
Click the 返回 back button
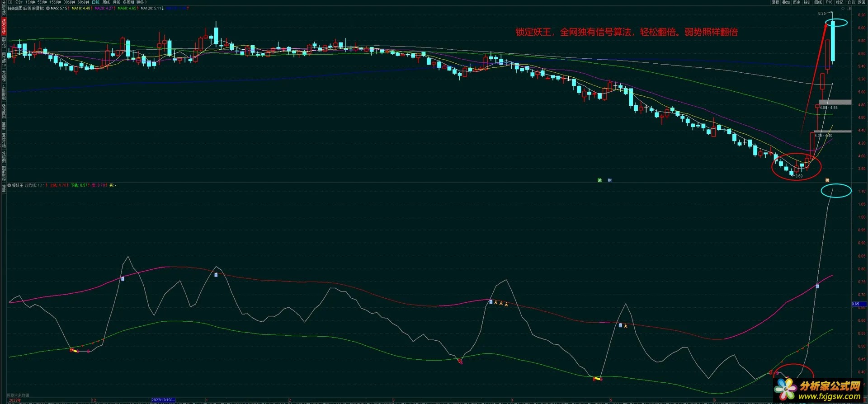tap(861, 2)
